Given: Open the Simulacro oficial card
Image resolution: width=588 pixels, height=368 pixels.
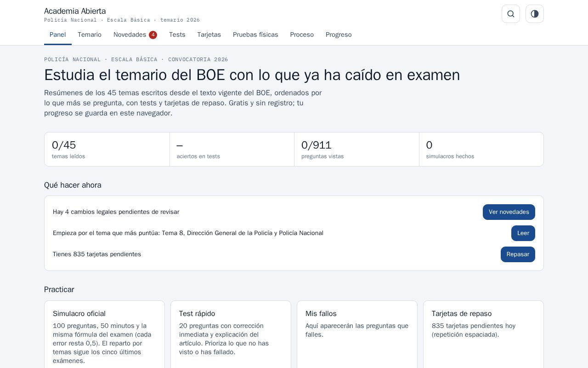Looking at the screenshot, I should tap(105, 334).
